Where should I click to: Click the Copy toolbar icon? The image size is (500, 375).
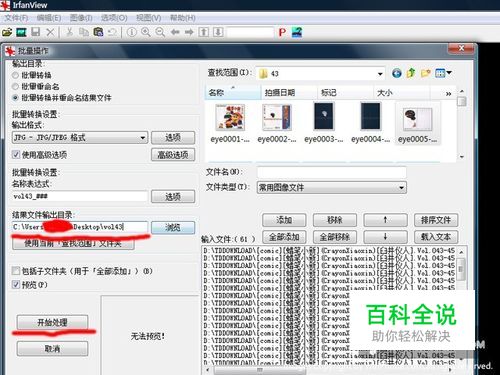pyautogui.click(x=84, y=32)
